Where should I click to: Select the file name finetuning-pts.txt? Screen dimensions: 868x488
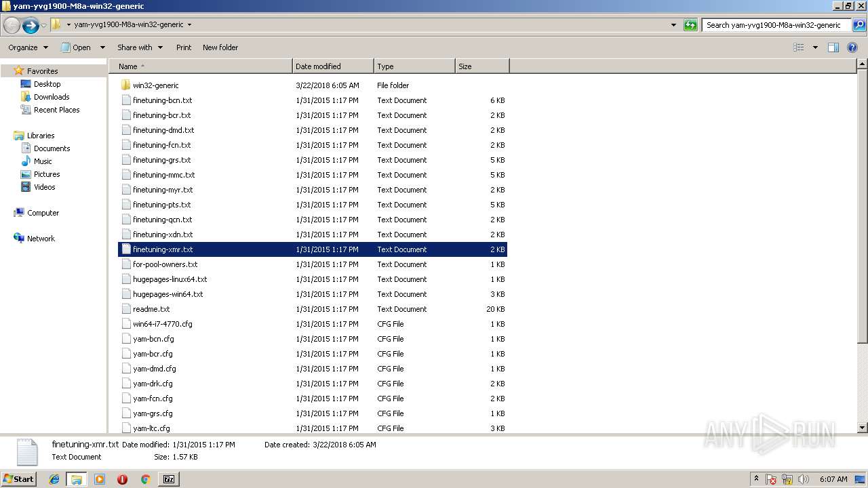tap(162, 205)
